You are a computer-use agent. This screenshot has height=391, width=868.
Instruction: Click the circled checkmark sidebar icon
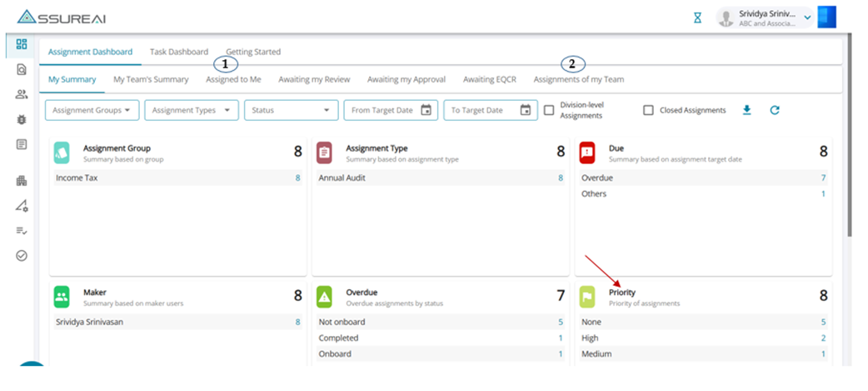tap(22, 255)
